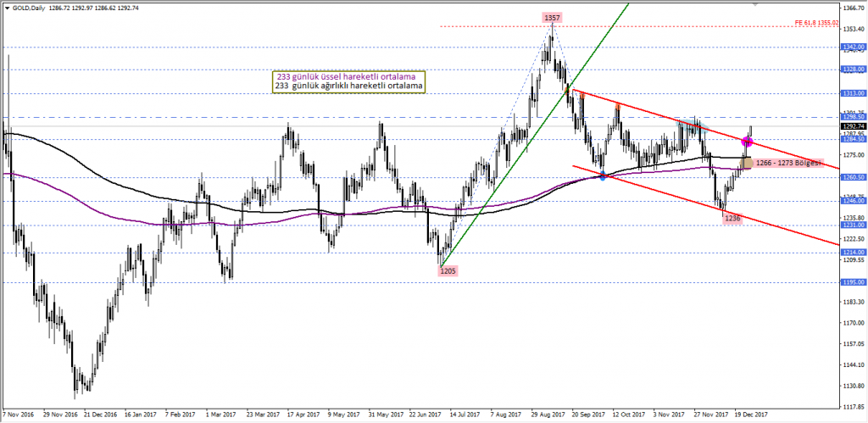Click the 1144.10 value on the price scale

point(854,365)
